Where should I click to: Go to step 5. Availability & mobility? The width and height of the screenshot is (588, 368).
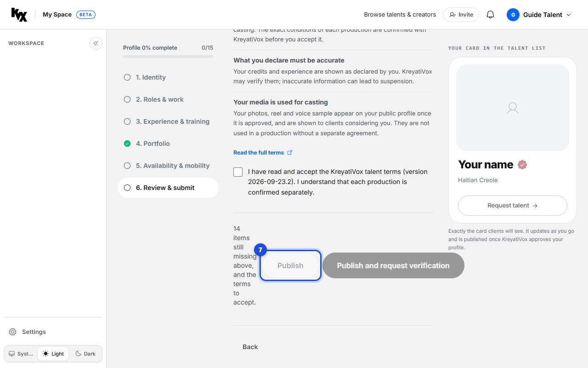168,166
